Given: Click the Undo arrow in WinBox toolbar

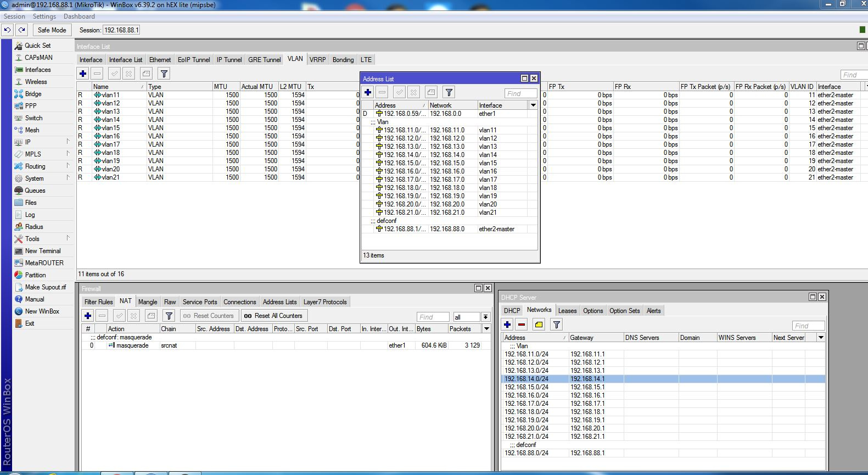Looking at the screenshot, I should pyautogui.click(x=8, y=30).
